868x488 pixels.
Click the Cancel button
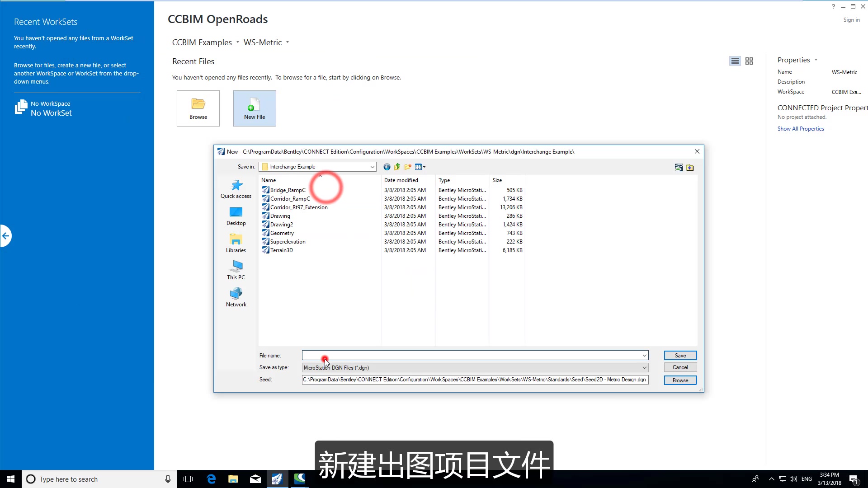point(680,367)
